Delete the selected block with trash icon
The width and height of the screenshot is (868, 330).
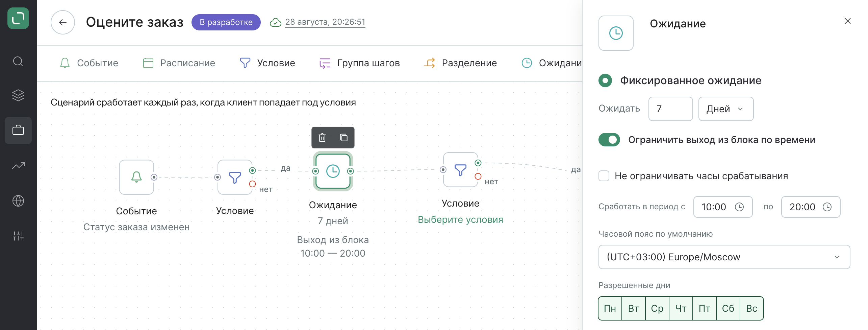click(x=322, y=138)
